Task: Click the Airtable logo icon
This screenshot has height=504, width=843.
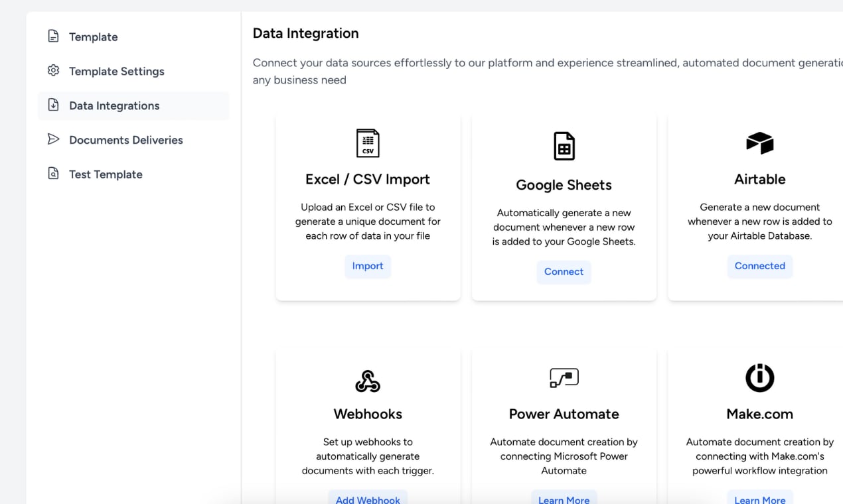Action: click(x=759, y=143)
